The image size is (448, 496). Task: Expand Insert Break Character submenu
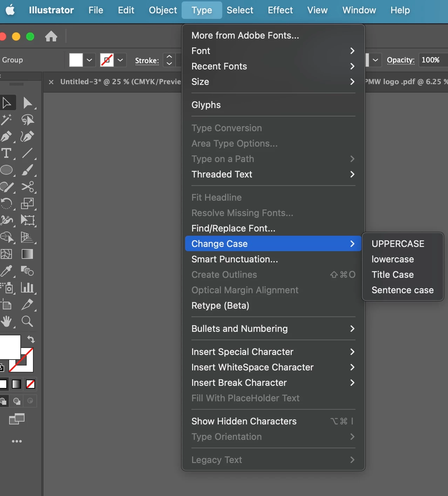pos(273,383)
